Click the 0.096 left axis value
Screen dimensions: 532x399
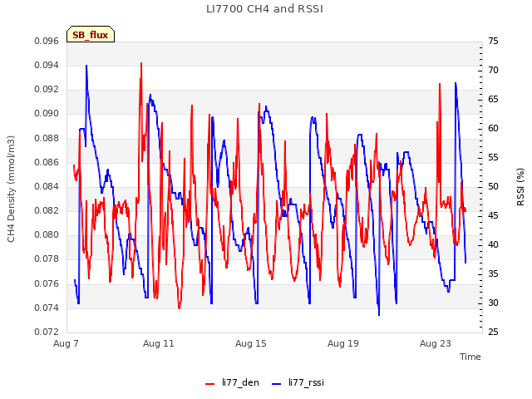click(47, 41)
